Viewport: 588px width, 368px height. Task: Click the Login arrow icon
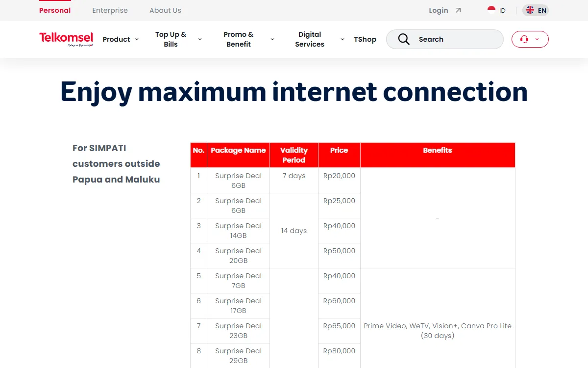click(x=458, y=10)
